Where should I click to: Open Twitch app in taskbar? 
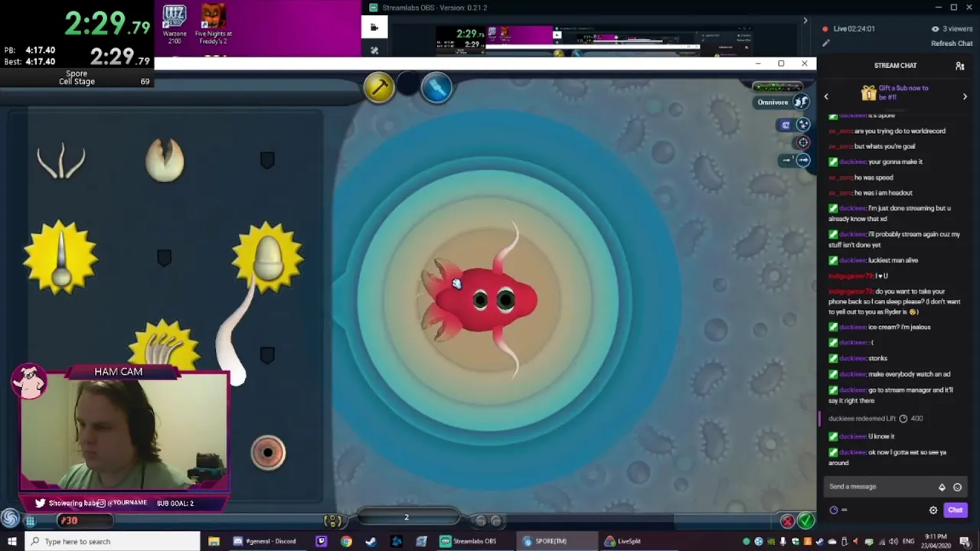click(321, 541)
